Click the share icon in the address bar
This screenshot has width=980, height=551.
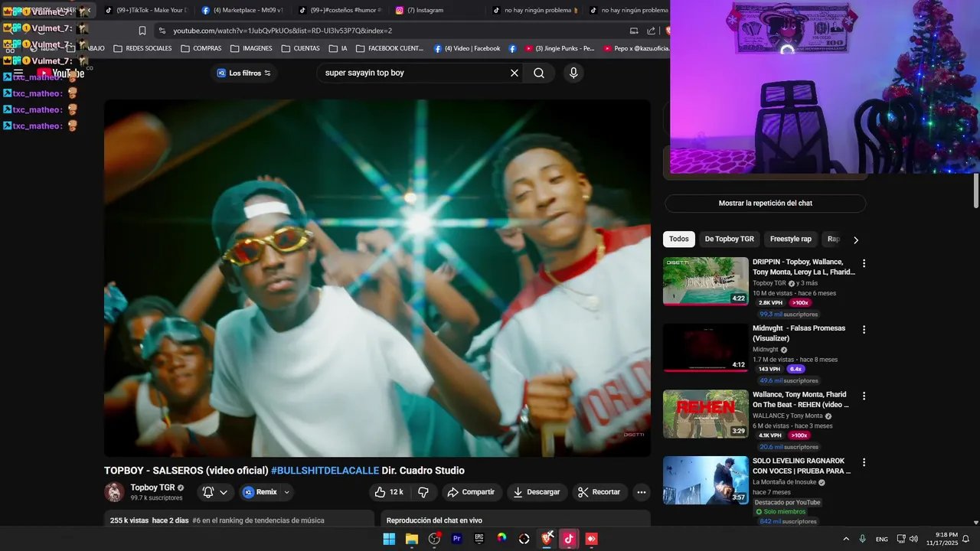tap(651, 31)
